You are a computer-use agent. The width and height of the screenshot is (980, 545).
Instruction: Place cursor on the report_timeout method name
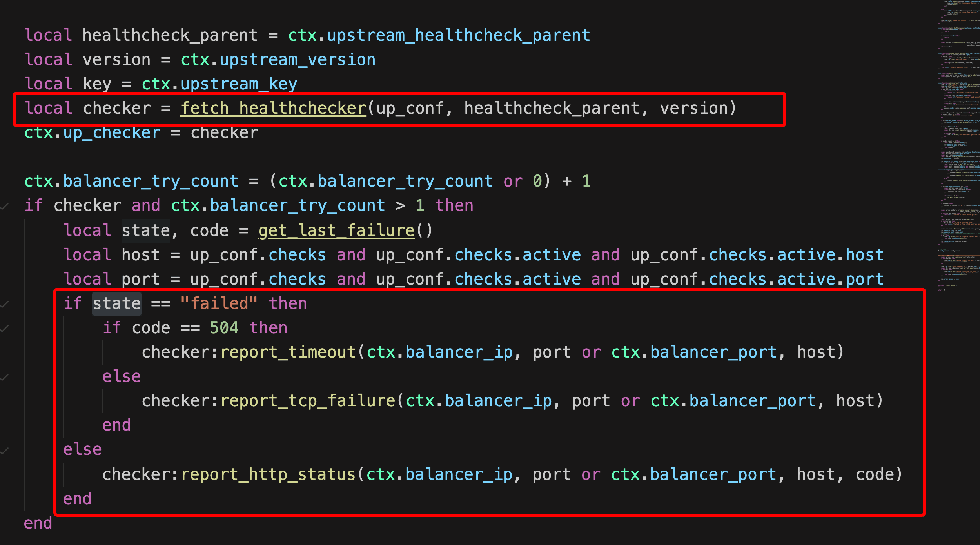click(x=288, y=352)
